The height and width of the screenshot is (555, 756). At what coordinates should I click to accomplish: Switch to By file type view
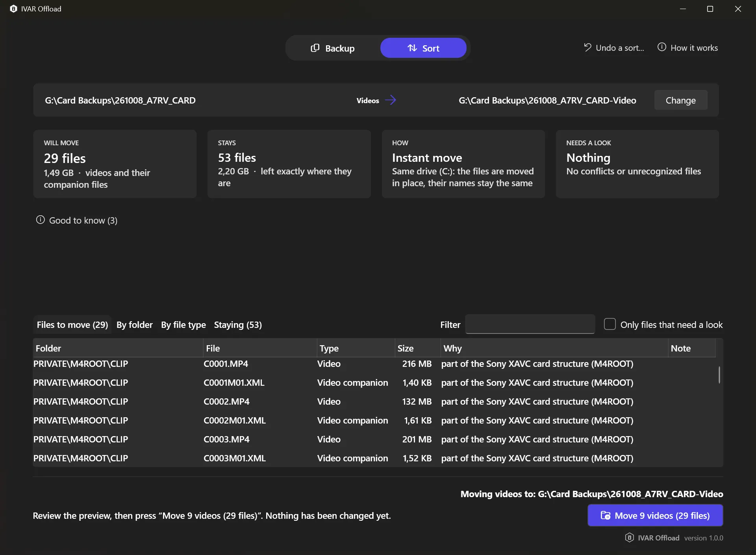click(x=183, y=325)
